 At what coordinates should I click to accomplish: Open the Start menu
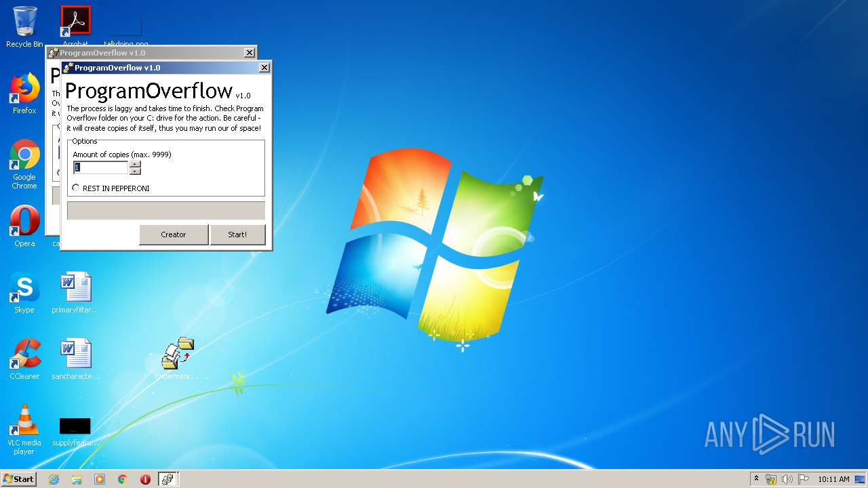(18, 479)
